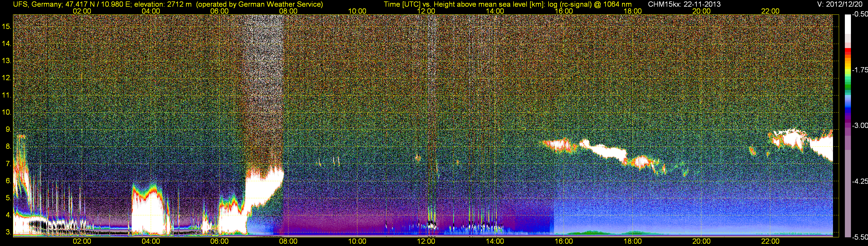Viewport: 868px width, 246px height.
Task: Click the "log (rc-signal) @ 1064 nm" text
Action: [x=590, y=4]
